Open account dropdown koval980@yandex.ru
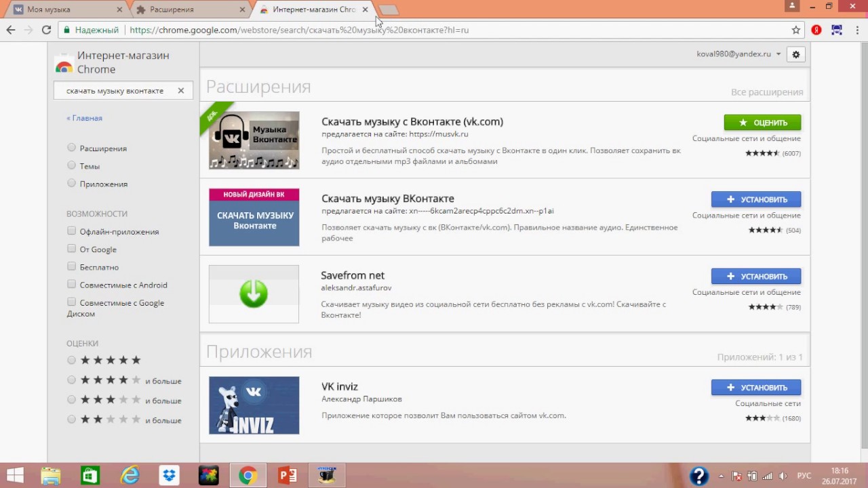Screen dimensions: 868x488 coord(738,54)
